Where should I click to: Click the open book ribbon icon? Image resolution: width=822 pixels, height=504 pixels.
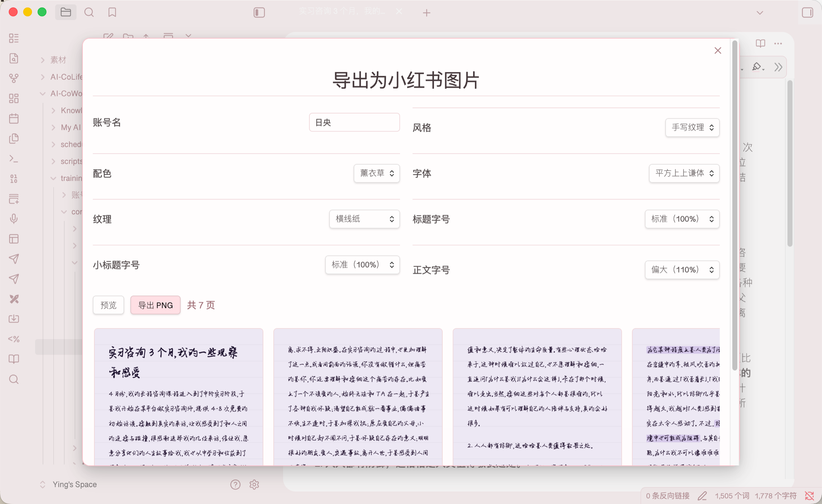(14, 359)
